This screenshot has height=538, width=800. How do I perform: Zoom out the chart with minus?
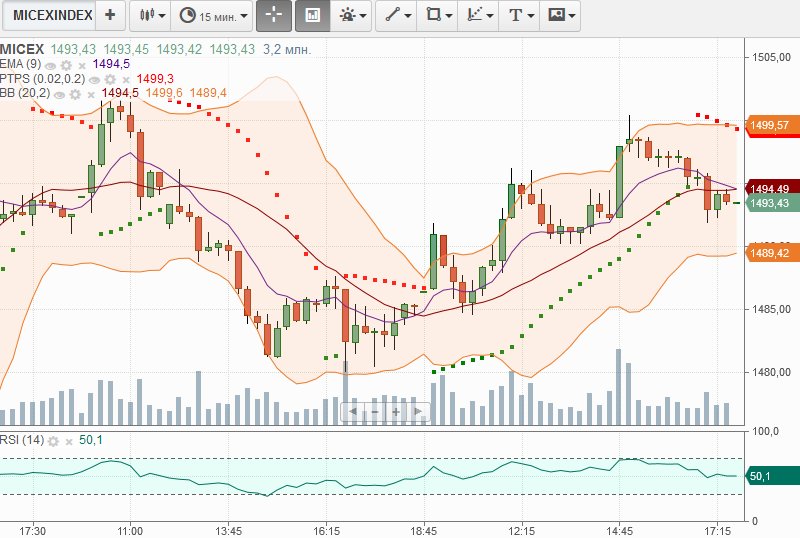[x=374, y=411]
